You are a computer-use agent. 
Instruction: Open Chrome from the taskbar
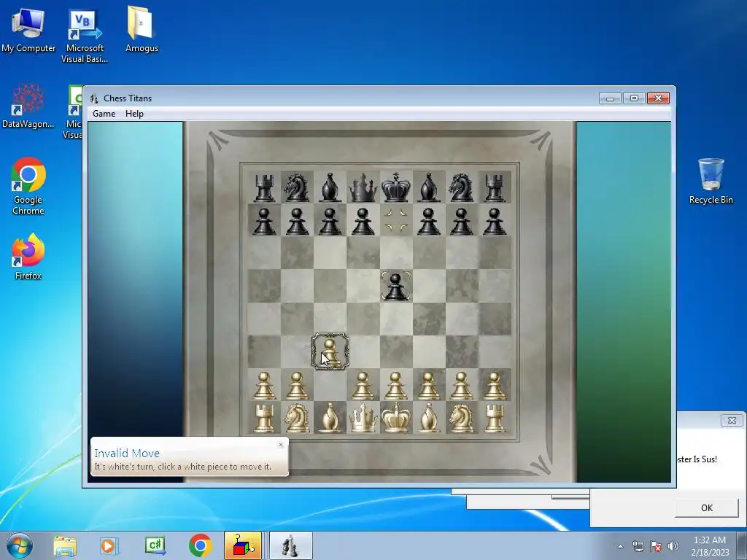click(200, 545)
